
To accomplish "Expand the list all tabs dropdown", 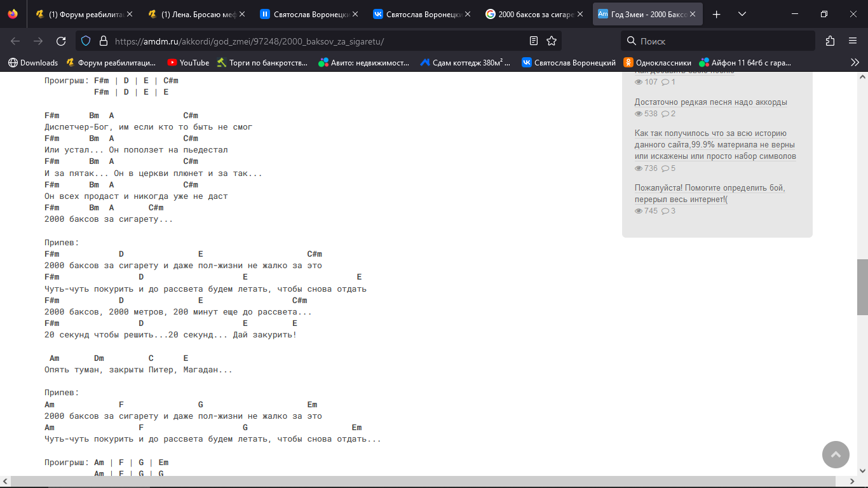I will [742, 14].
